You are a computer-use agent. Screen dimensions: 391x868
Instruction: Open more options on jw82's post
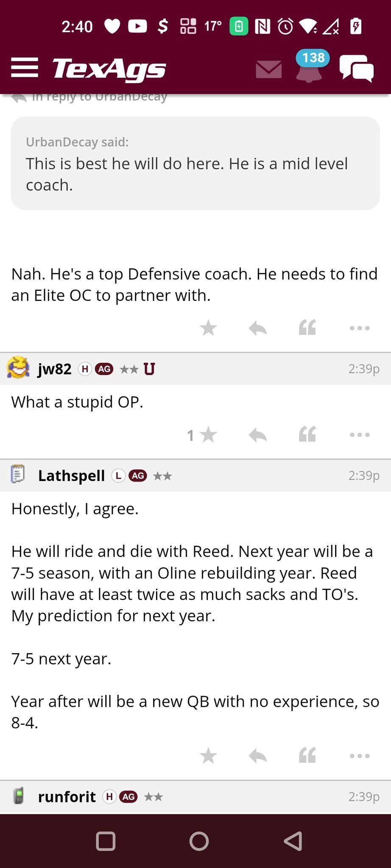coord(360,435)
